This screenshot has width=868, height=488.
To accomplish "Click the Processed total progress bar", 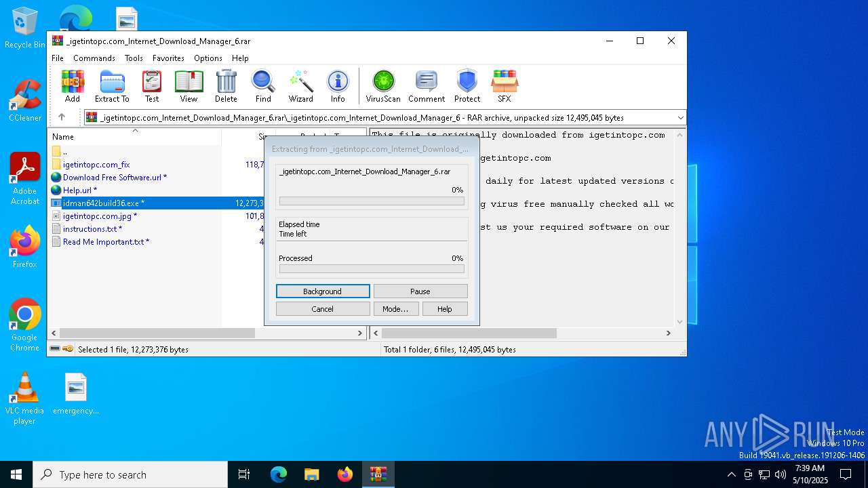I will 372,269.
